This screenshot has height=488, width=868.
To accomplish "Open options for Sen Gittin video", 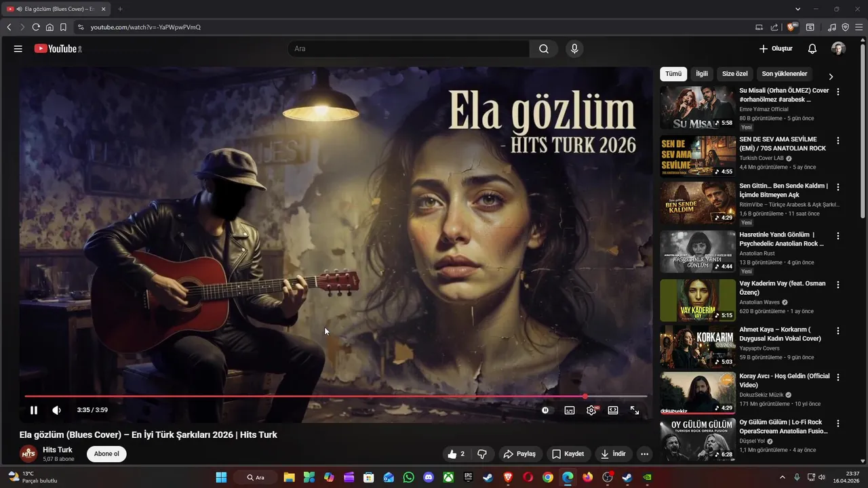I will tap(838, 186).
